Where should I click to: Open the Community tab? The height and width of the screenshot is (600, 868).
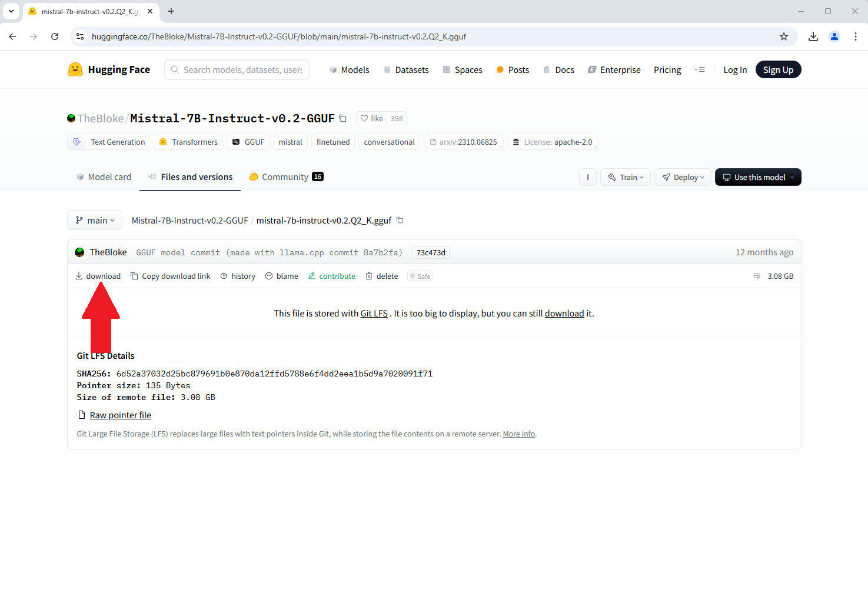coord(286,176)
